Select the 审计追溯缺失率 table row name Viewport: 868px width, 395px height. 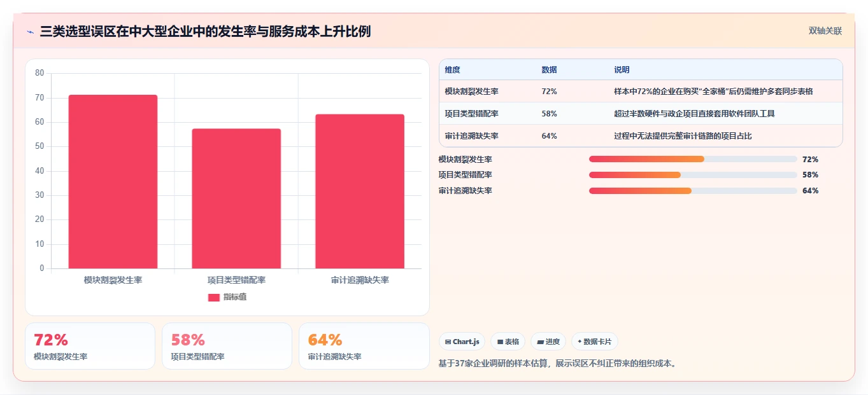(x=472, y=136)
